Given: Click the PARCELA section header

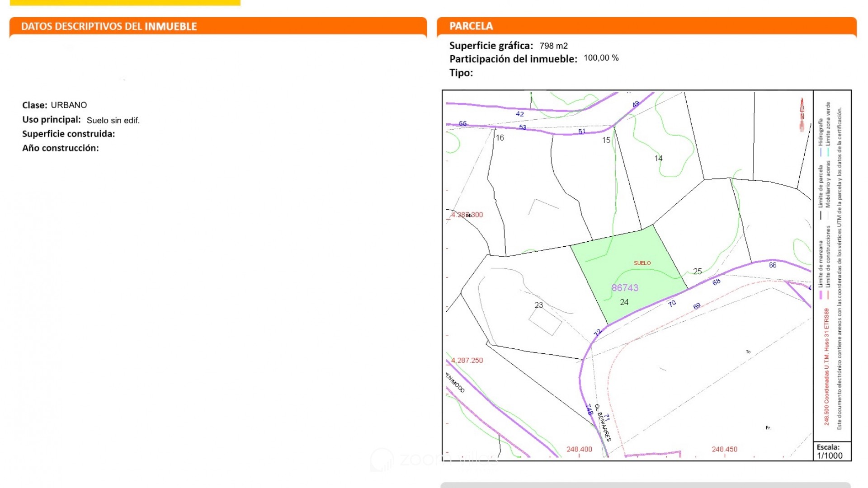Looking at the screenshot, I should [x=471, y=26].
